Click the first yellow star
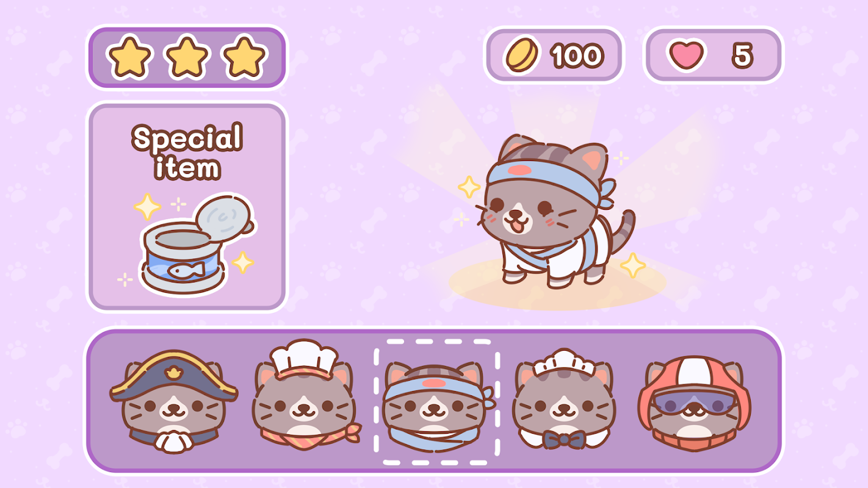868x488 pixels. [129, 57]
